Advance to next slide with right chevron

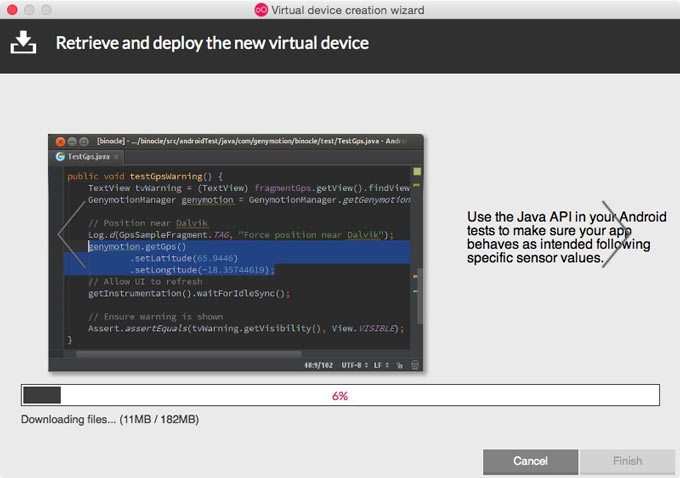click(x=616, y=235)
